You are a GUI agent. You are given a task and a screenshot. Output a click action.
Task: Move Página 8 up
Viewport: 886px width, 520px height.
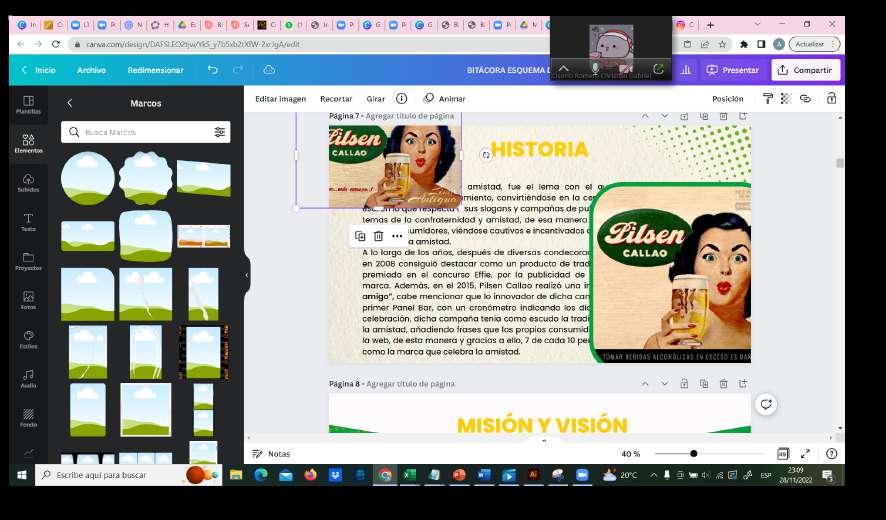pos(645,383)
